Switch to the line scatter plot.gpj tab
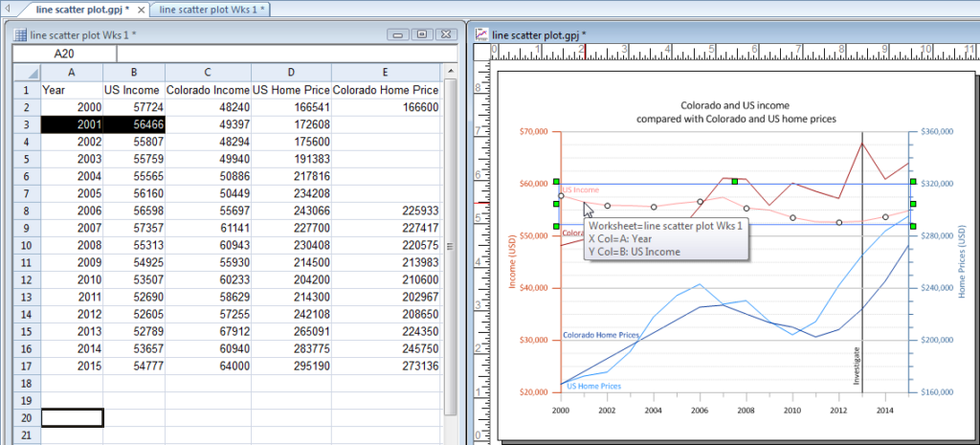 click(79, 10)
